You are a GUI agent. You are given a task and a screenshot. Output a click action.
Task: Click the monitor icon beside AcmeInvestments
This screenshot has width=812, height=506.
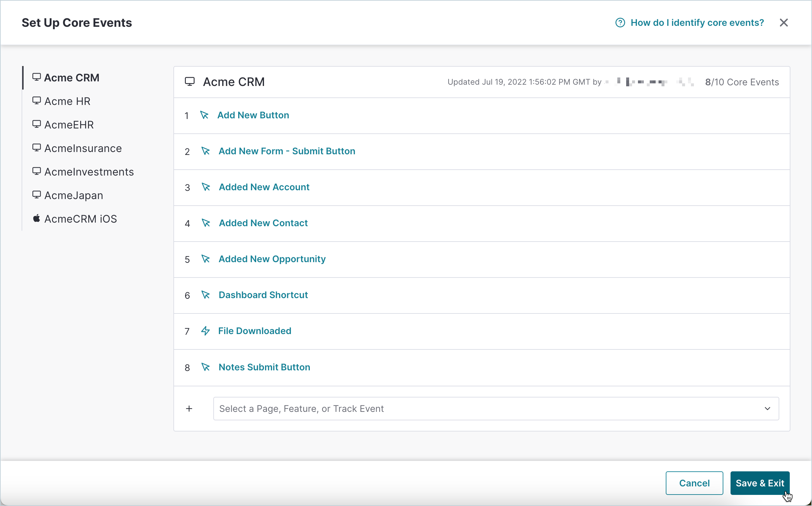(x=37, y=171)
